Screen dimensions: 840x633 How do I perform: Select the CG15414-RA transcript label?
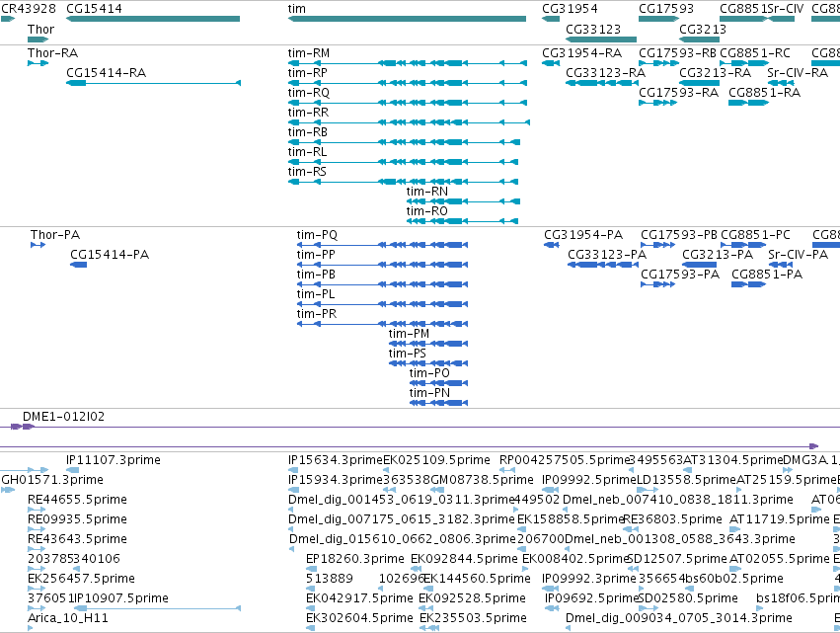(x=106, y=73)
